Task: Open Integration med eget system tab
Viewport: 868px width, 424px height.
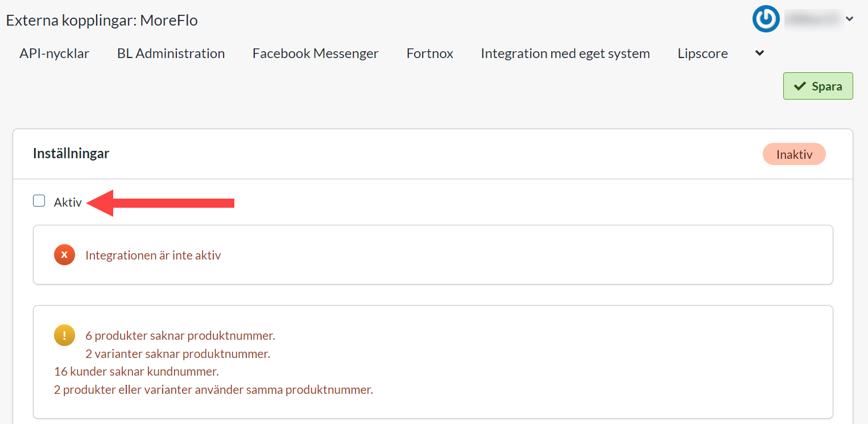Action: [565, 53]
